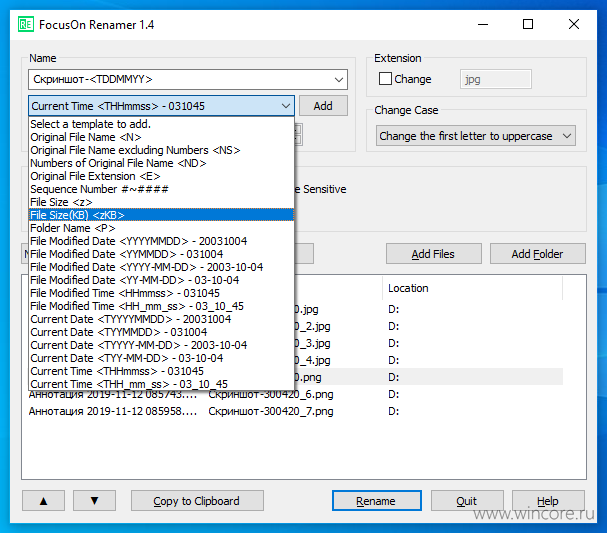Enable the Change extension checkbox
This screenshot has width=607, height=533.
pyautogui.click(x=385, y=79)
